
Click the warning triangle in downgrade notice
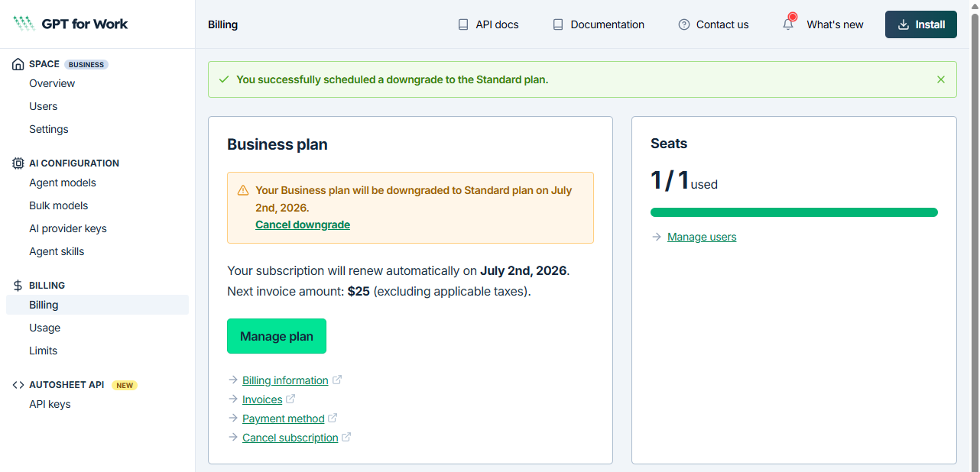coord(243,190)
